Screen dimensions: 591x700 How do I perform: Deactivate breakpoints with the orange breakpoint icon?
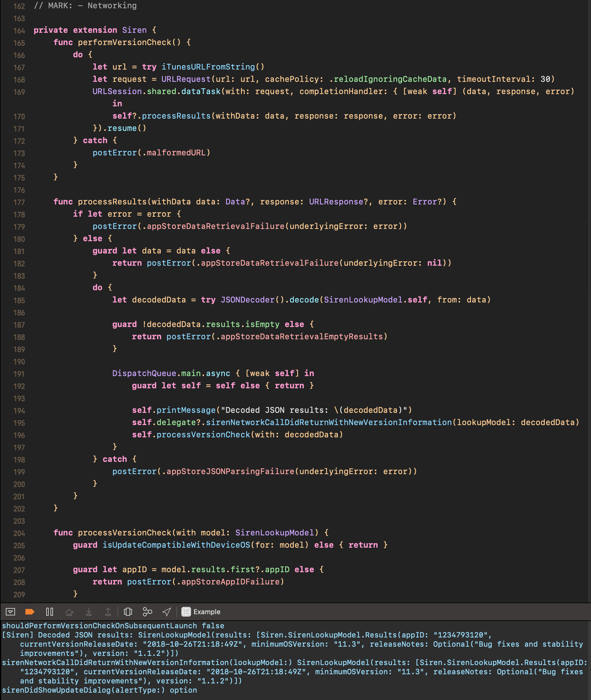point(30,612)
